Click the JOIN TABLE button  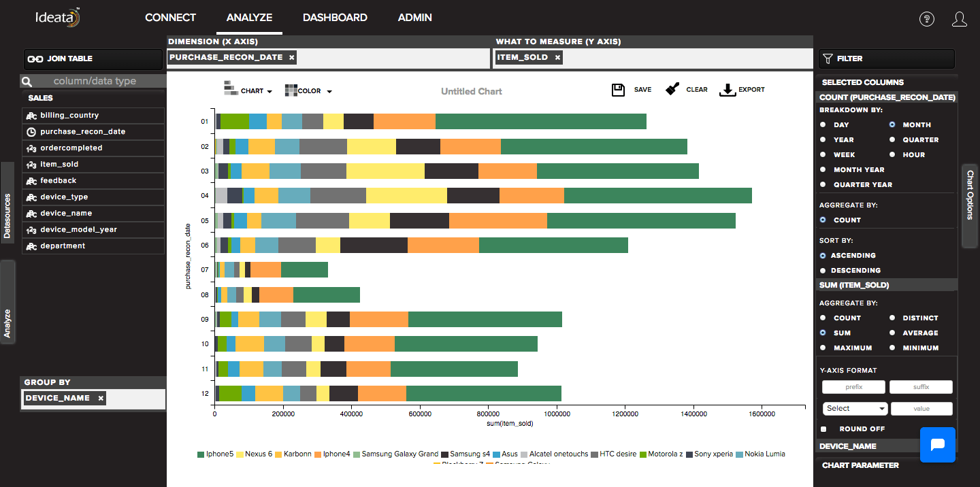(94, 59)
